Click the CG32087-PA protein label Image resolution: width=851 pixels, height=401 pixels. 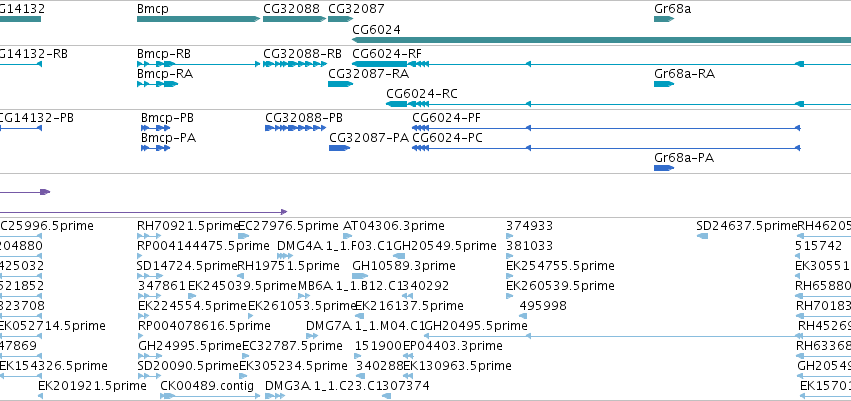pyautogui.click(x=369, y=138)
